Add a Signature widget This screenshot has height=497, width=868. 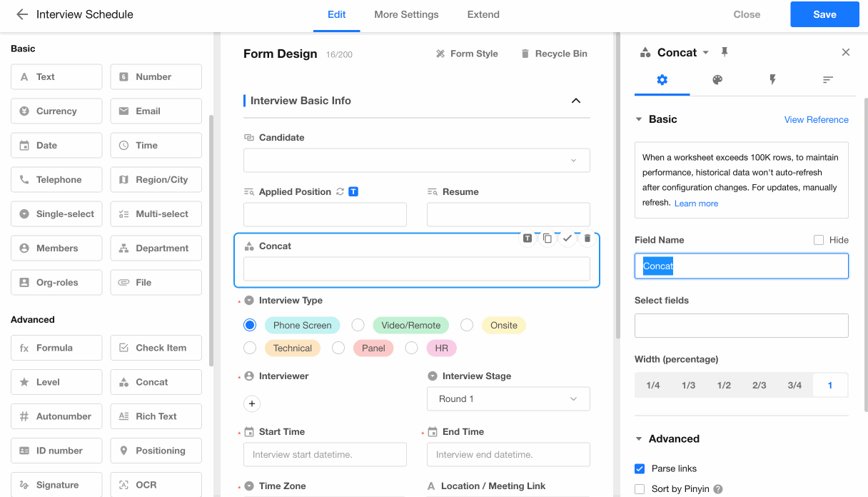[56, 485]
